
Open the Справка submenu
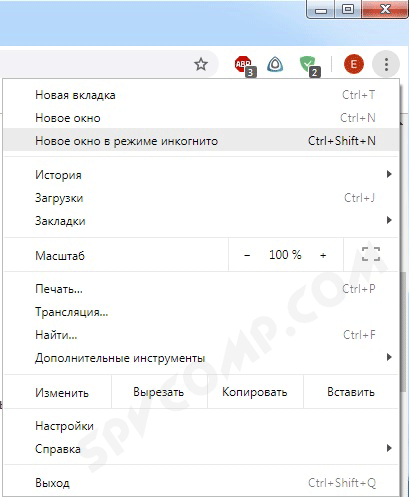coord(201,449)
